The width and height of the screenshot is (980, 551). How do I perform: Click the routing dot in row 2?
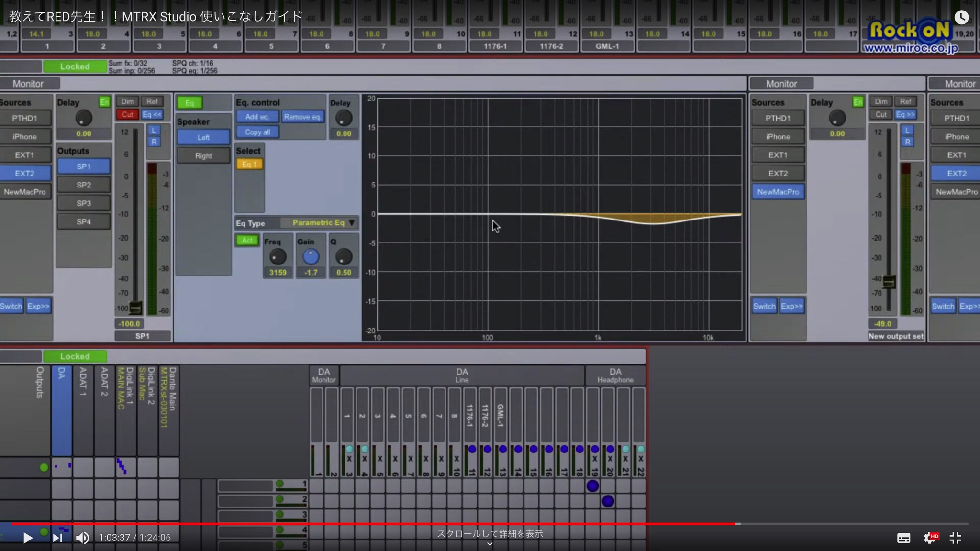(608, 501)
